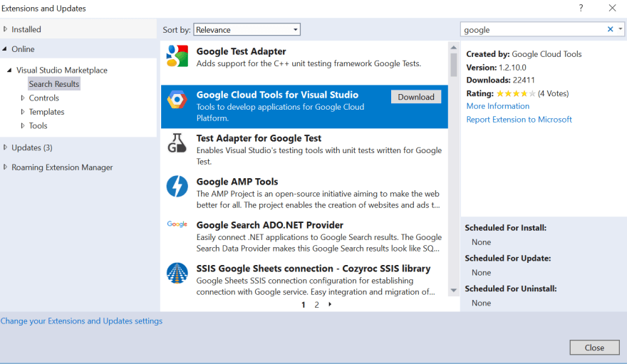This screenshot has width=627, height=364.
Task: Select the Test Adapter for Google Test title
Action: pyautogui.click(x=259, y=138)
